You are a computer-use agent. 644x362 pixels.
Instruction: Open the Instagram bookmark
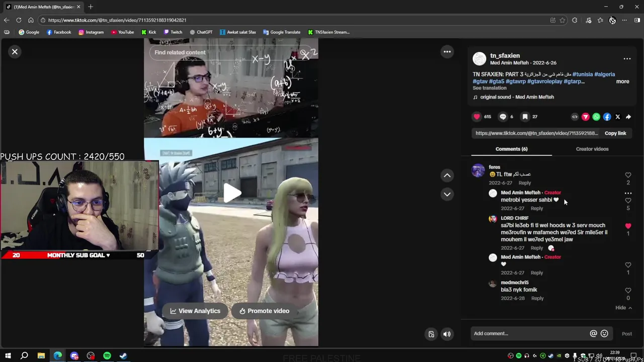click(x=91, y=32)
